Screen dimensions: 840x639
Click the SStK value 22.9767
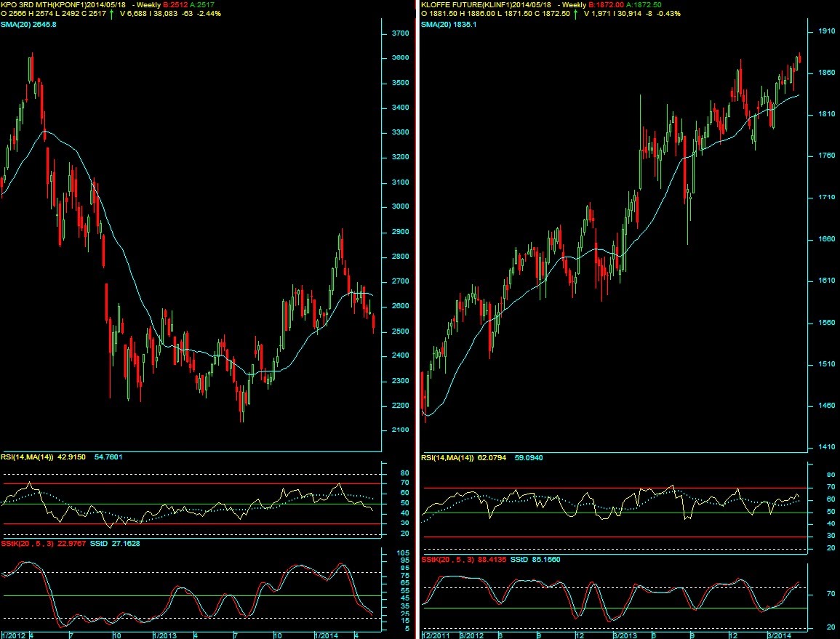coord(72,544)
